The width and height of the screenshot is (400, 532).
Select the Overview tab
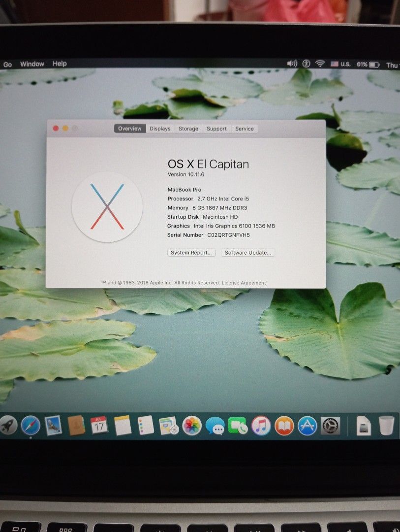click(130, 129)
